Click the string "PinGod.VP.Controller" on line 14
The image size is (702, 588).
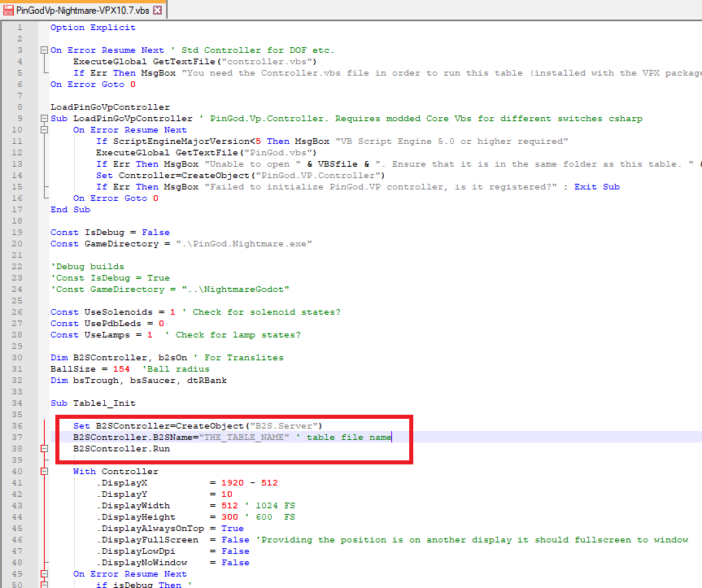click(x=318, y=176)
